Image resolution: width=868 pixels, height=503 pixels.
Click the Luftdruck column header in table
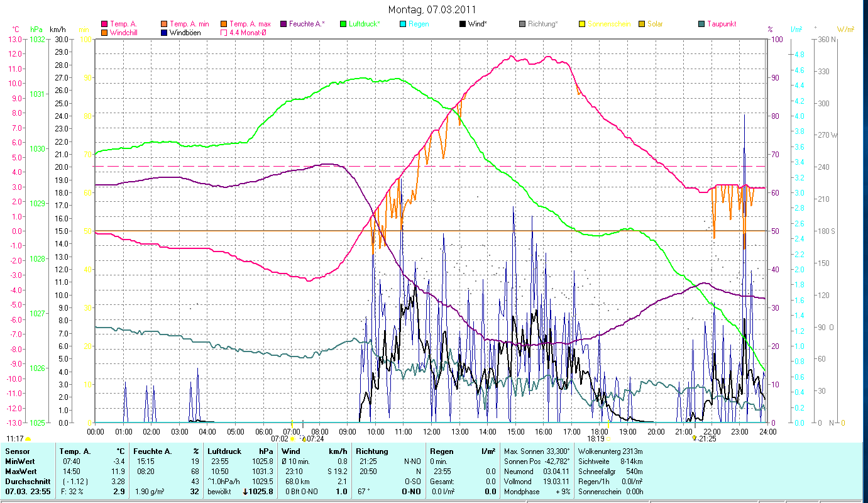[224, 451]
